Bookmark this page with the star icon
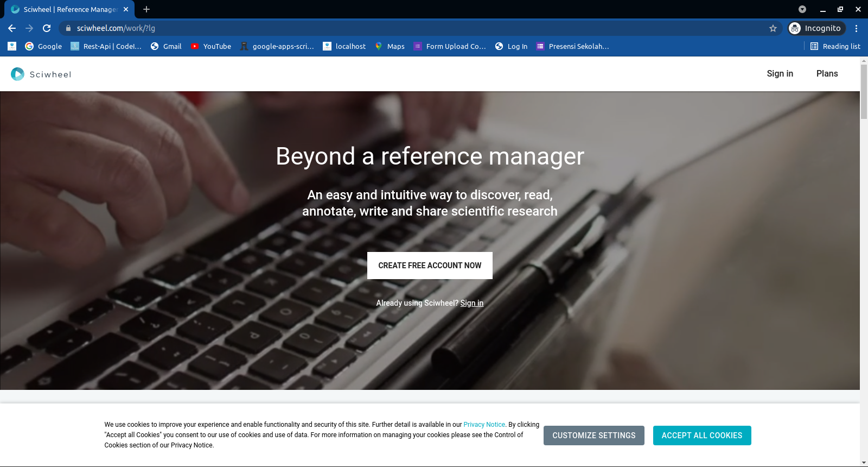This screenshot has width=868, height=467. click(x=773, y=28)
